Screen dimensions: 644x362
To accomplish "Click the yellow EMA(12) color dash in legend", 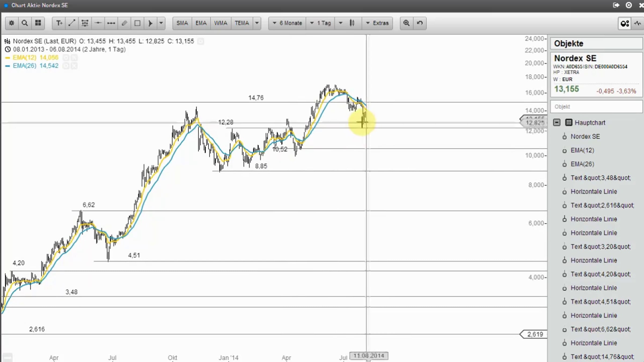I will coord(8,58).
